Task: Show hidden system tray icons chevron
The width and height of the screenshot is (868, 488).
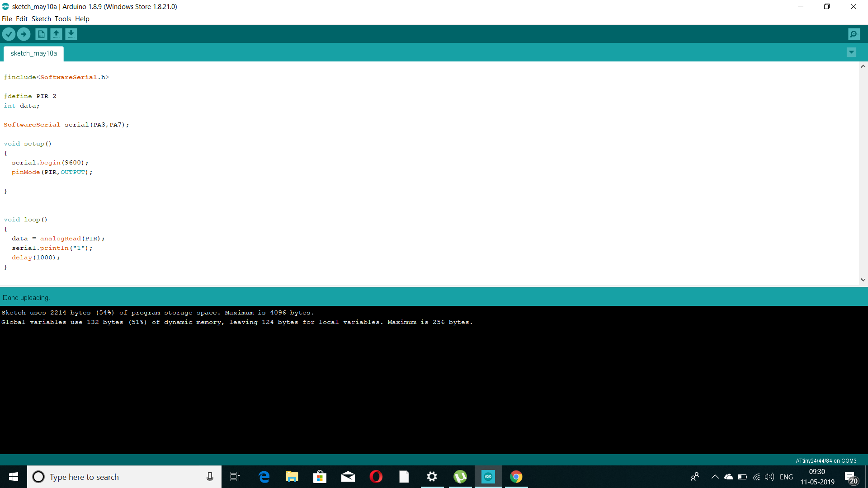Action: coord(715,477)
